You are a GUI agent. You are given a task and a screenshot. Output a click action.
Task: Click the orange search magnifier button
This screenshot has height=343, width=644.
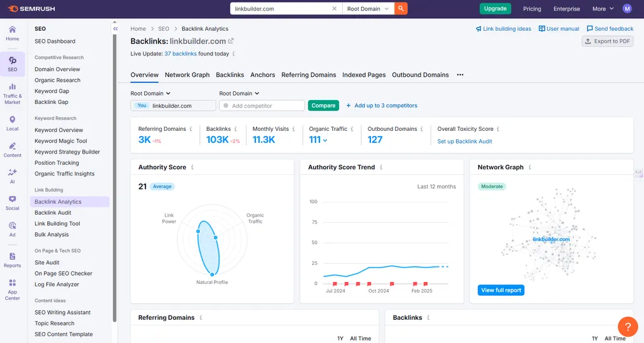coord(401,9)
